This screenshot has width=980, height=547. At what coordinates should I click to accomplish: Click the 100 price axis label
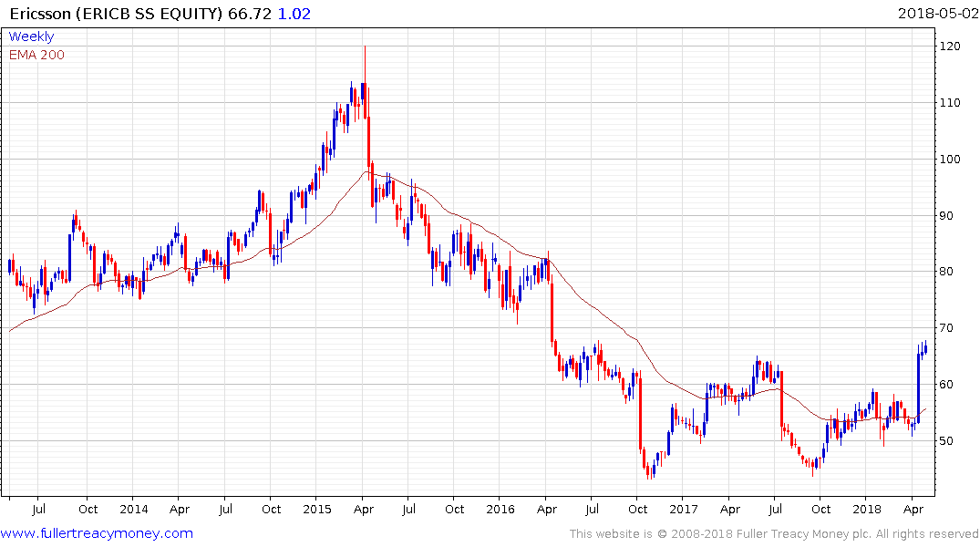pyautogui.click(x=950, y=159)
